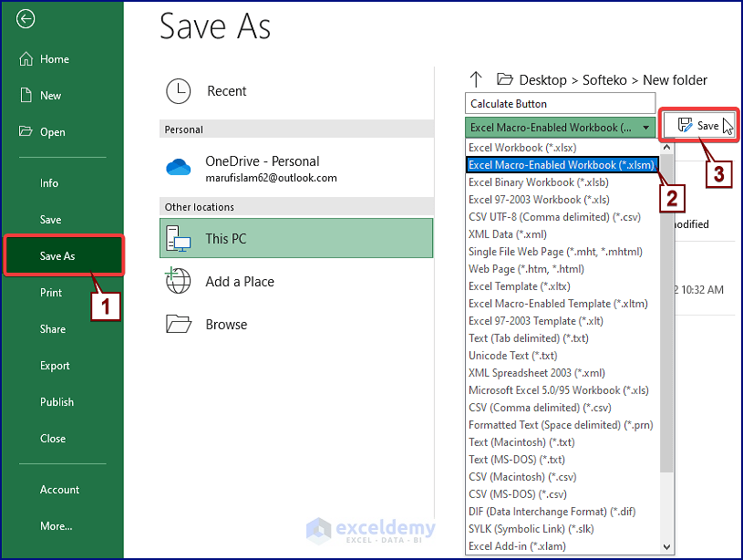The image size is (743, 560).
Task: Choose CSV UTF-8 (Comma delimited)
Action: coord(562,217)
